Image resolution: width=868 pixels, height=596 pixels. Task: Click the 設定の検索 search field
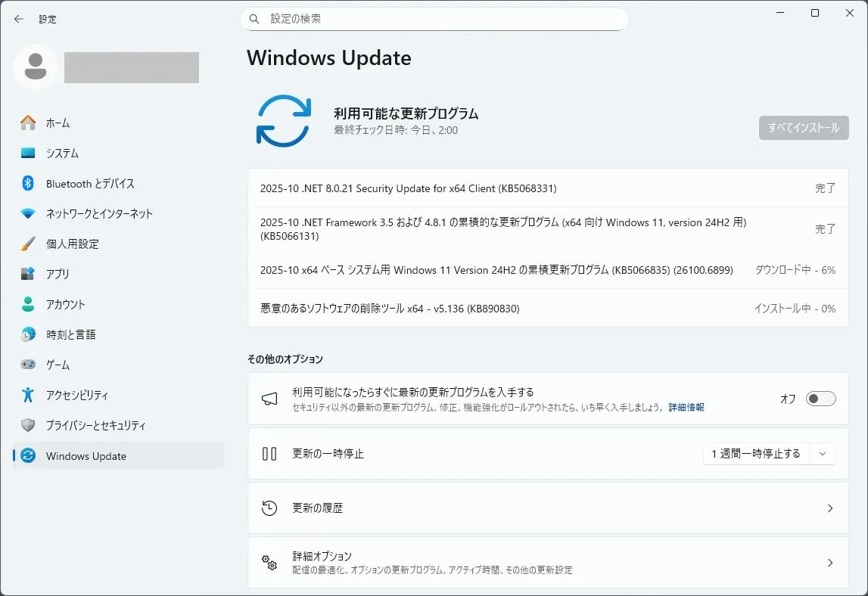(434, 19)
